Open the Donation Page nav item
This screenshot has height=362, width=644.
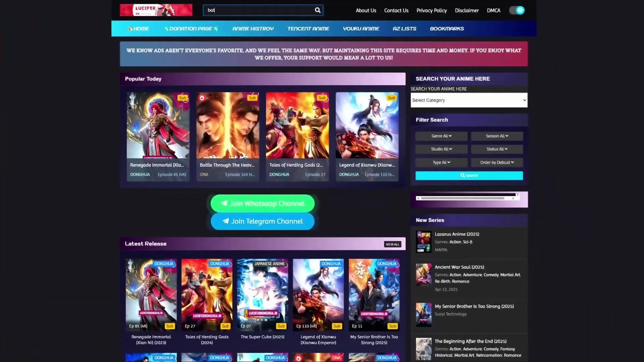[191, 29]
